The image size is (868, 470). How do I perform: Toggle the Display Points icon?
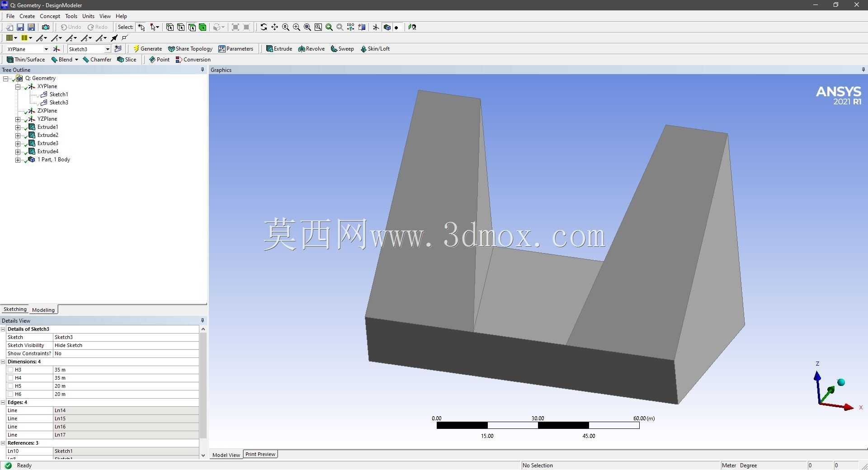click(x=396, y=27)
